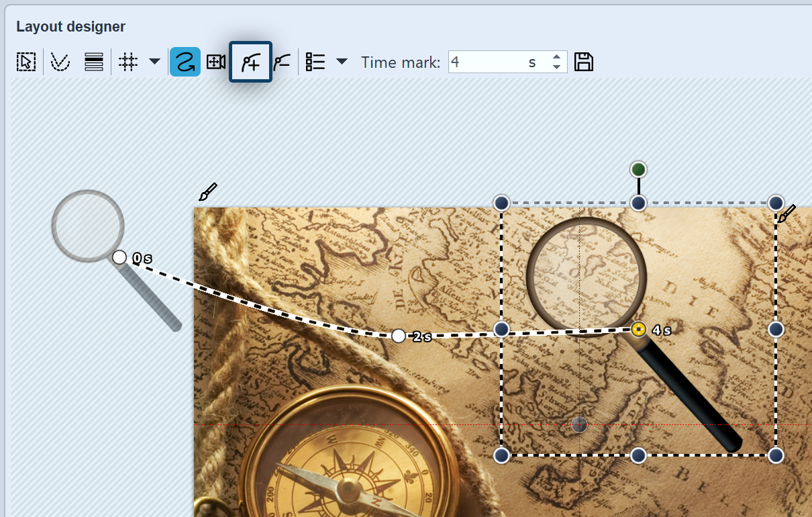Save the layout
The width and height of the screenshot is (812, 517).
583,62
